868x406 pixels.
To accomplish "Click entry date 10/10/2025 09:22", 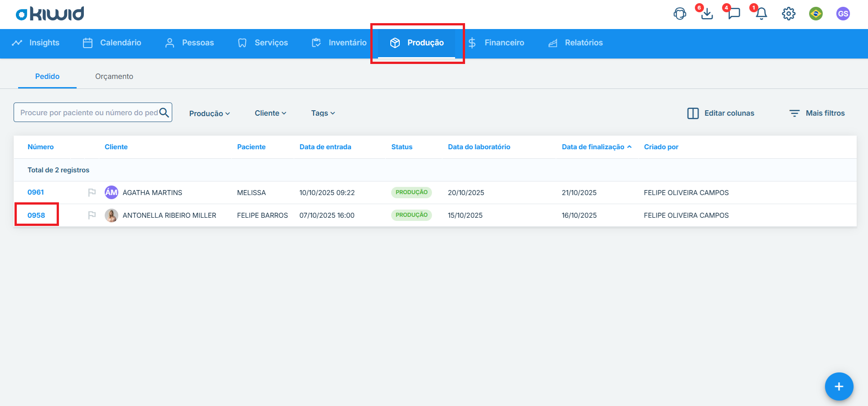I will click(x=327, y=193).
